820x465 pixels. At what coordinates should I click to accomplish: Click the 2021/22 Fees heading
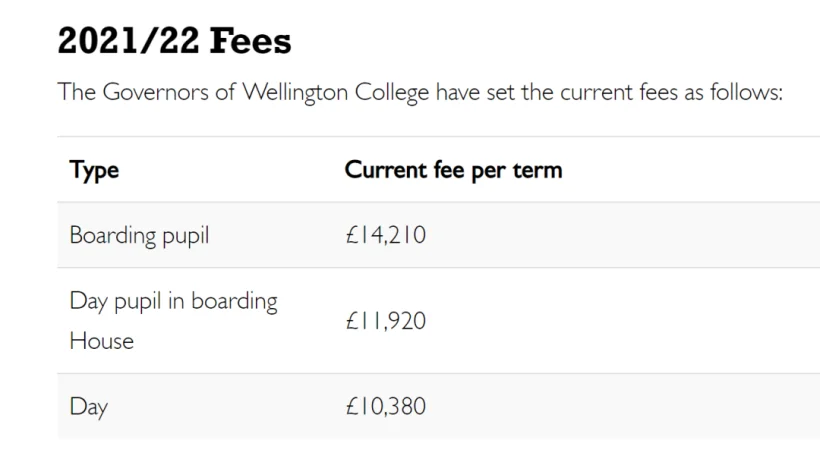pos(174,41)
